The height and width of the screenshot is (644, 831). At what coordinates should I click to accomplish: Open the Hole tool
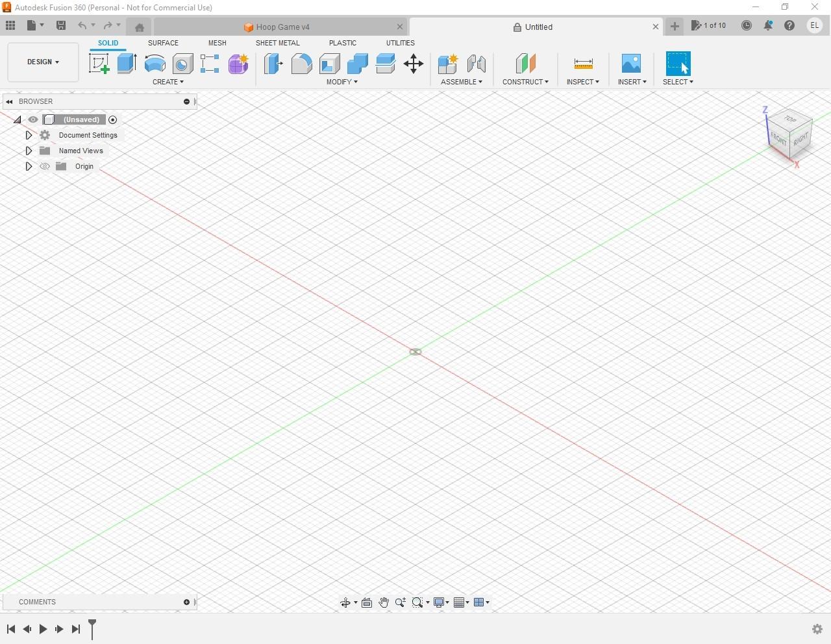coord(183,64)
